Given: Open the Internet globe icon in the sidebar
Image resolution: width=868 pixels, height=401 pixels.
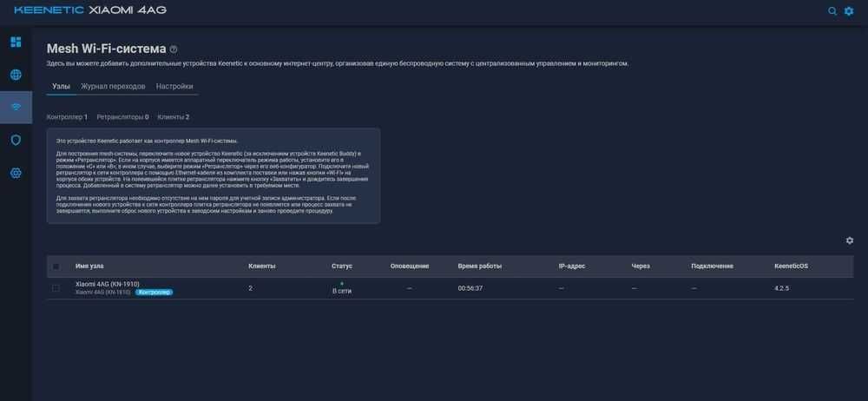Looking at the screenshot, I should click(16, 75).
